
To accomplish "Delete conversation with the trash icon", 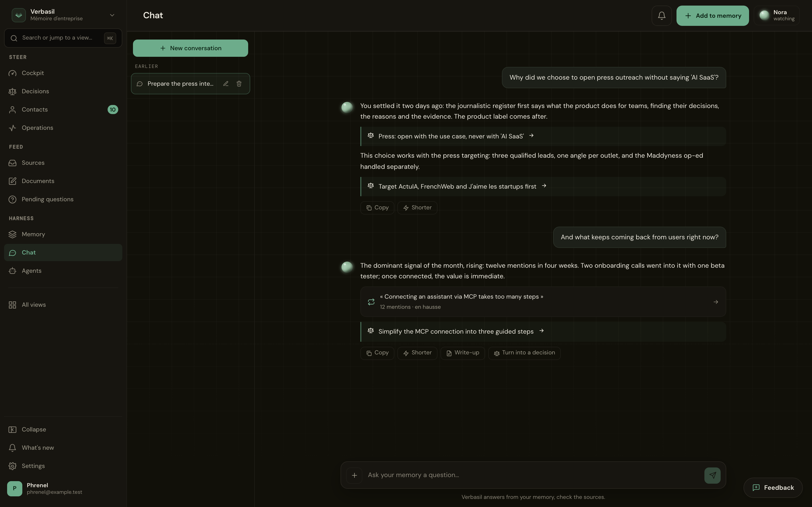I will [x=239, y=84].
